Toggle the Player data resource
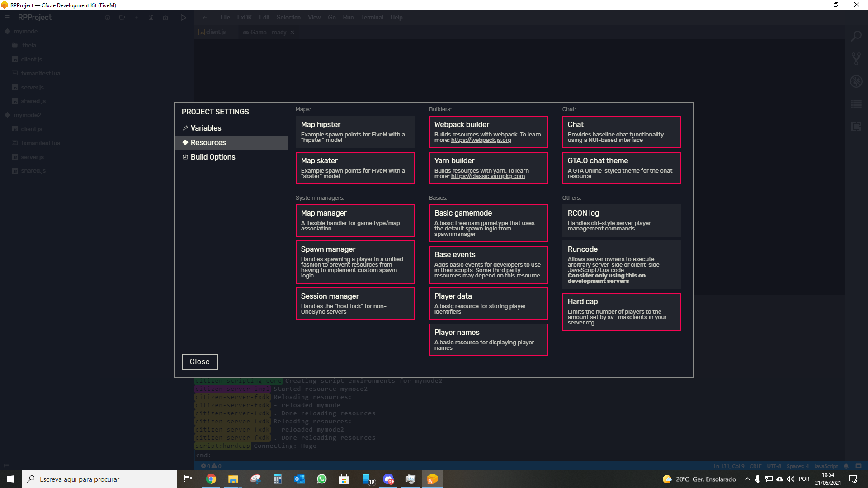Screen dimensions: 868x488 [488, 304]
